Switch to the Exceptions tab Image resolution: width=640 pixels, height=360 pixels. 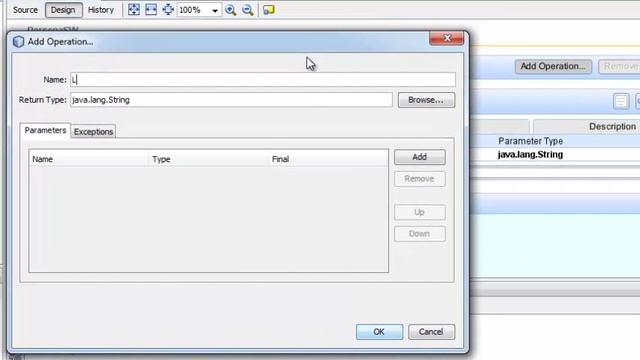[93, 131]
